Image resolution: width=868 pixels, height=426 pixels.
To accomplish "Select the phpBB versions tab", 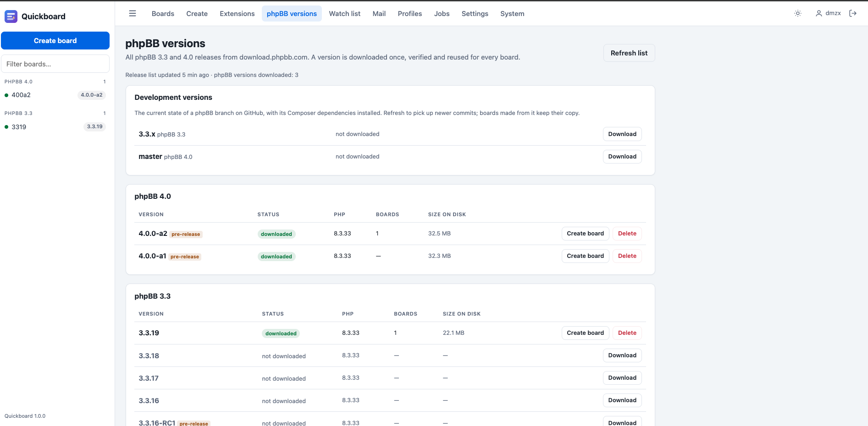I will click(292, 14).
